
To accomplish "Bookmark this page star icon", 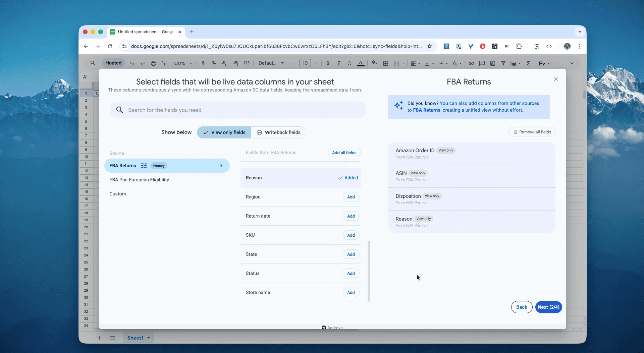I will tap(430, 46).
